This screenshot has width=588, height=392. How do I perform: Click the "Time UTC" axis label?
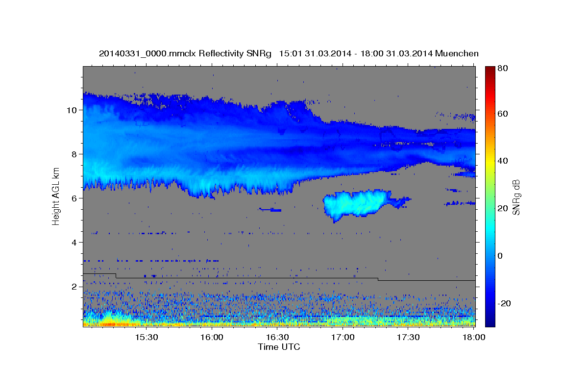coord(279,347)
